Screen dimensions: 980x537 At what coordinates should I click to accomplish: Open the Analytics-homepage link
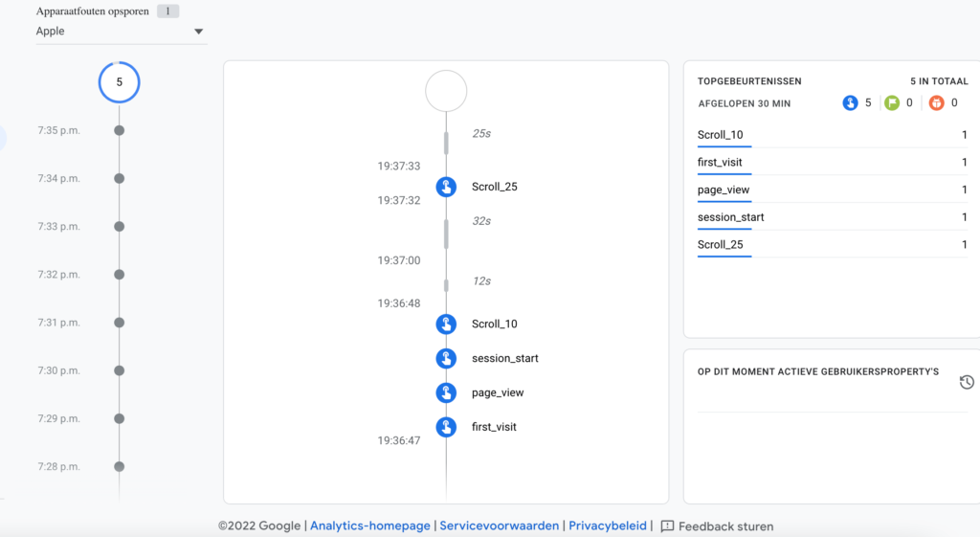(x=370, y=526)
